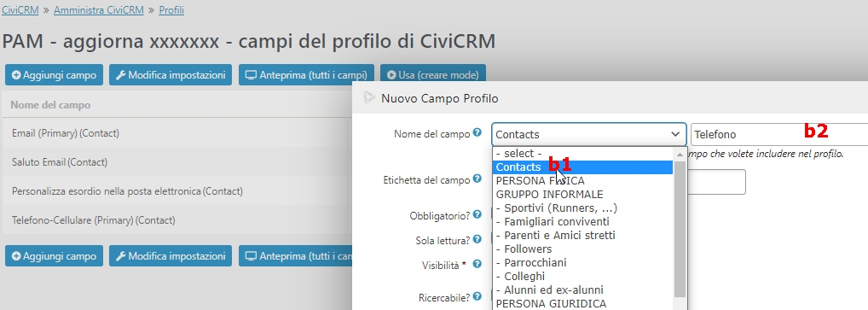Click the bottom Aggiungi campo button
868x310 pixels.
click(x=54, y=256)
